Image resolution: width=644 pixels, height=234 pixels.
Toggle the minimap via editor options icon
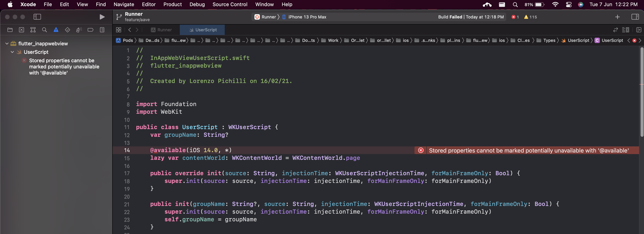(x=626, y=30)
